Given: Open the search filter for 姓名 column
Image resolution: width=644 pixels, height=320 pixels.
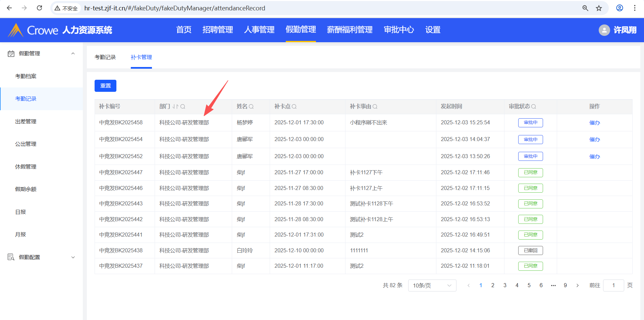Looking at the screenshot, I should tap(251, 107).
